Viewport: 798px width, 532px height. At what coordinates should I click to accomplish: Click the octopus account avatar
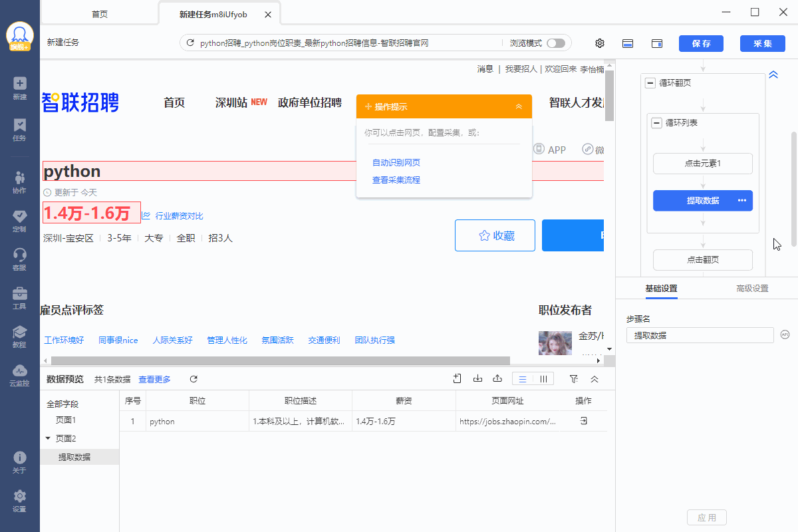pos(20,37)
